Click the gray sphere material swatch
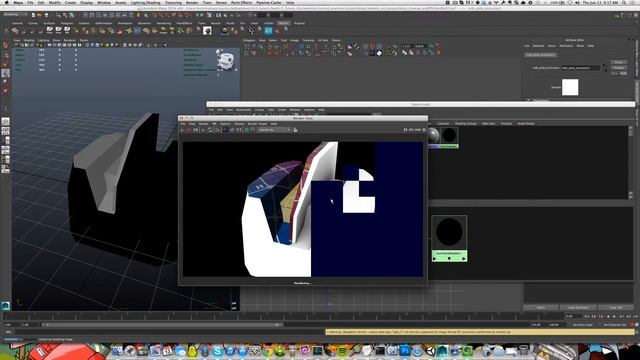The width and height of the screenshot is (640, 360). click(x=433, y=135)
